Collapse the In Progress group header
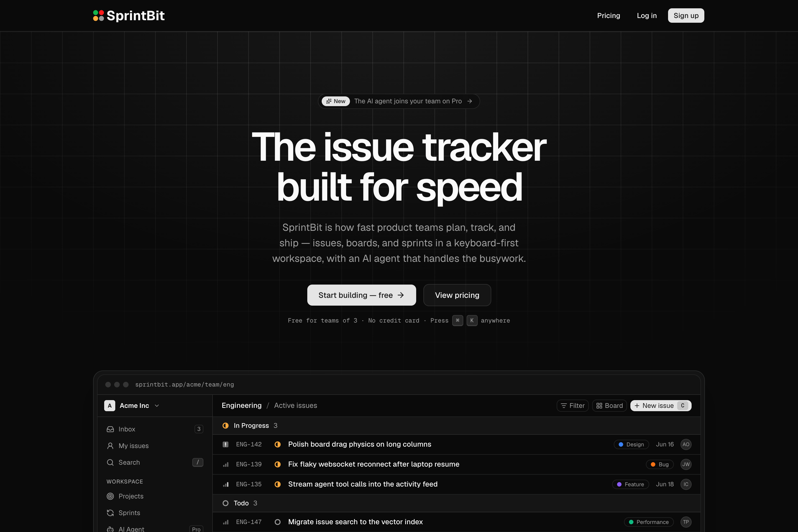The height and width of the screenshot is (532, 798). (456, 426)
